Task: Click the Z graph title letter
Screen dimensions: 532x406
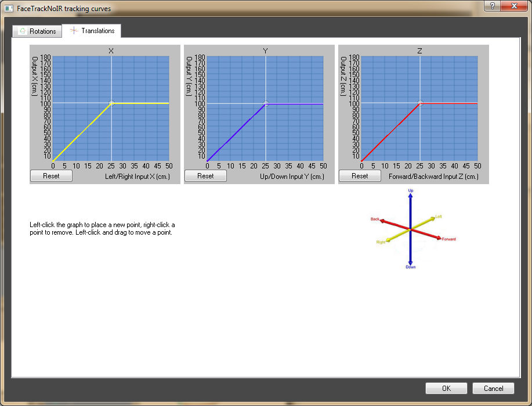Action: [419, 51]
